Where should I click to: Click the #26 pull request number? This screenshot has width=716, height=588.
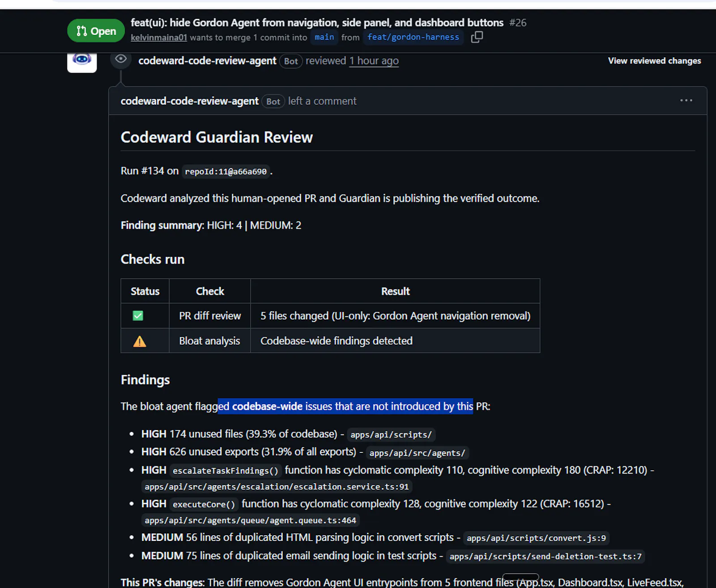pyautogui.click(x=518, y=23)
